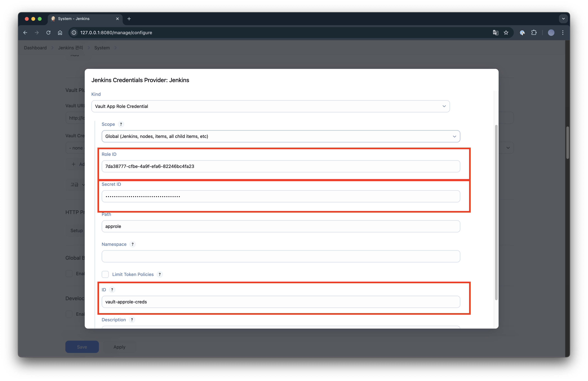
Task: Open the extensions puzzle icon
Action: click(534, 33)
